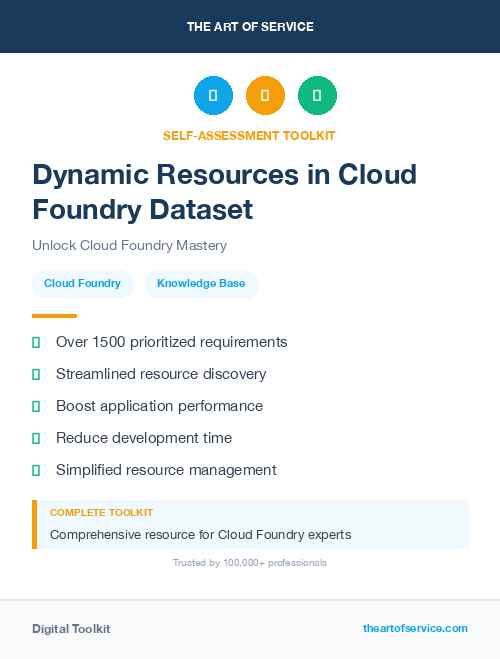Click the bullet icon beside "Boost application performance"

coord(36,406)
